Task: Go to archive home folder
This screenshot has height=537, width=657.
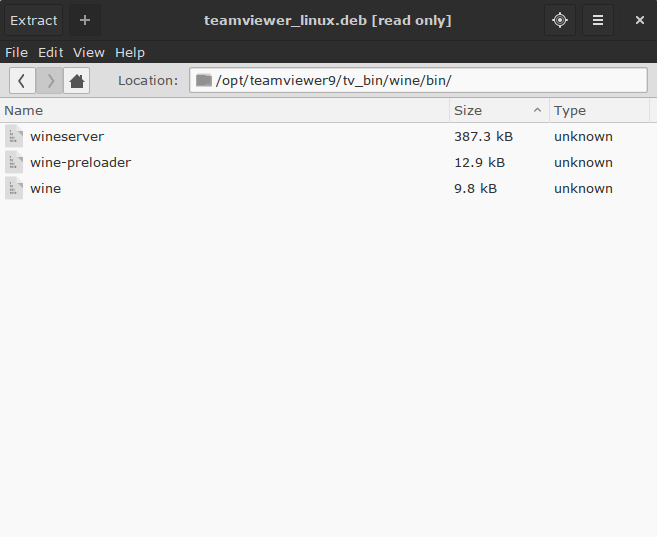Action: pyautogui.click(x=77, y=80)
